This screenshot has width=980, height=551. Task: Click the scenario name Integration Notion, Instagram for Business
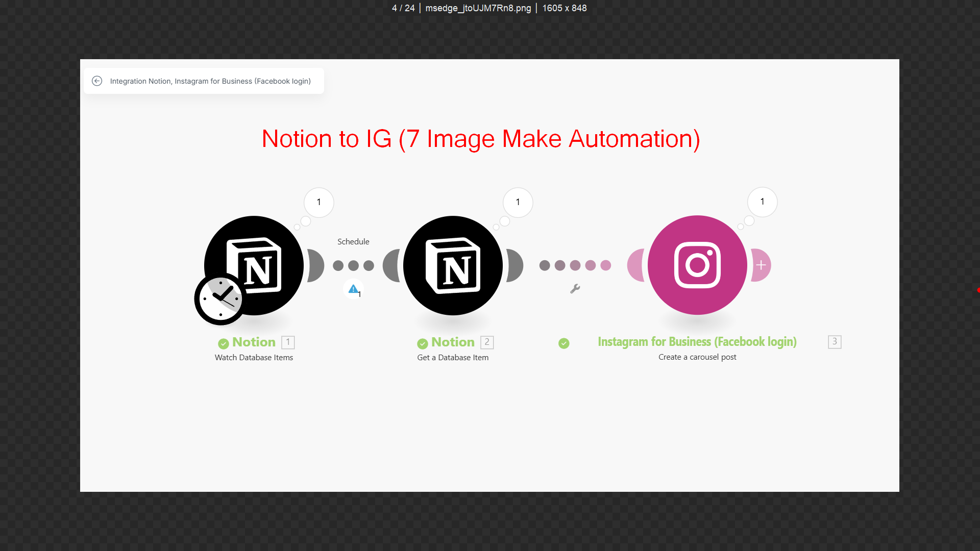(210, 81)
